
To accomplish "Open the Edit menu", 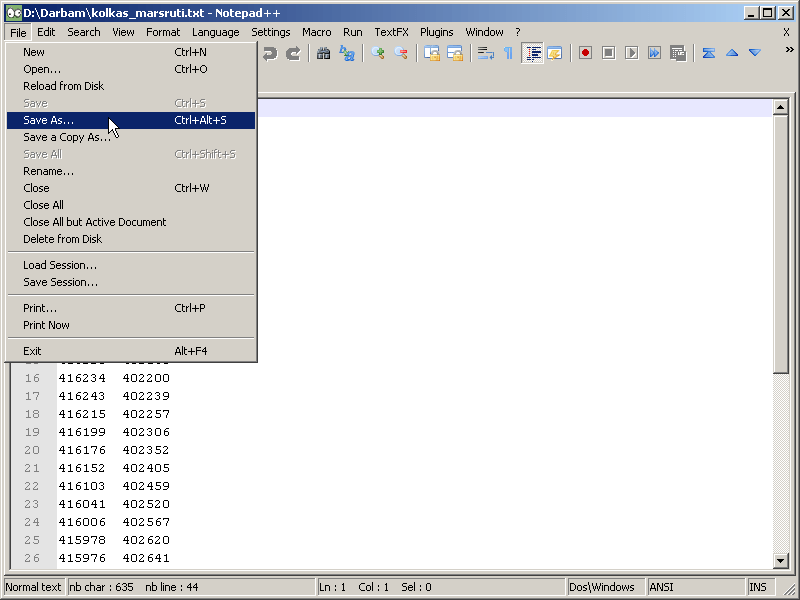I will tap(46, 32).
